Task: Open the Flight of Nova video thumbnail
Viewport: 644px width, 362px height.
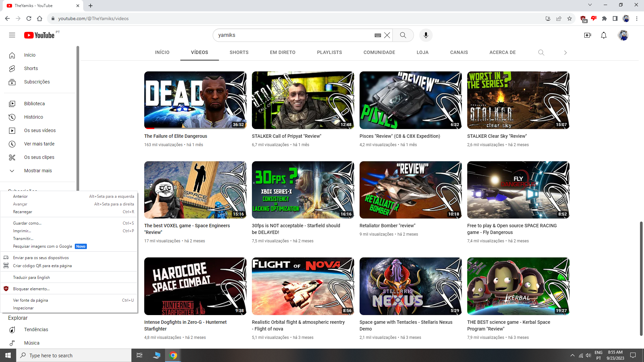Action: 303,286
